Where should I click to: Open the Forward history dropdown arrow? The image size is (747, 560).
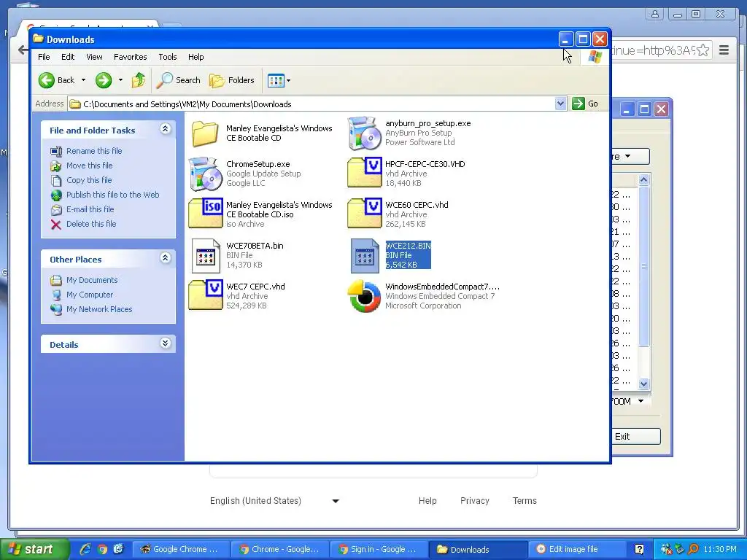tap(120, 80)
